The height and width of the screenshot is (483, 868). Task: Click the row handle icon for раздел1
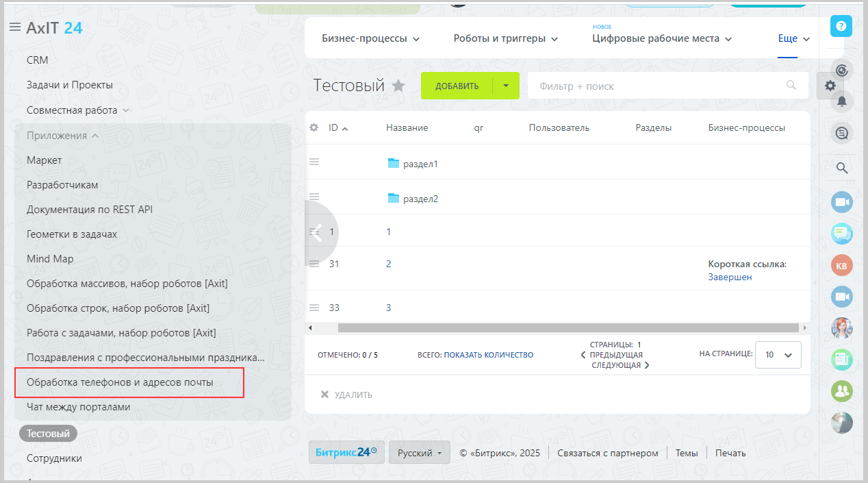click(314, 162)
